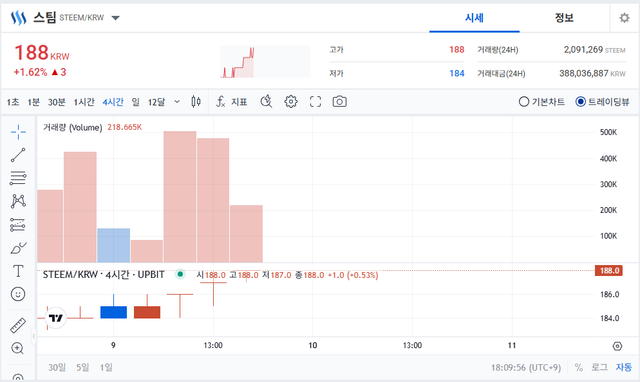Select the 기본차트 radio option
This screenshot has width=640, height=382.
coord(542,102)
